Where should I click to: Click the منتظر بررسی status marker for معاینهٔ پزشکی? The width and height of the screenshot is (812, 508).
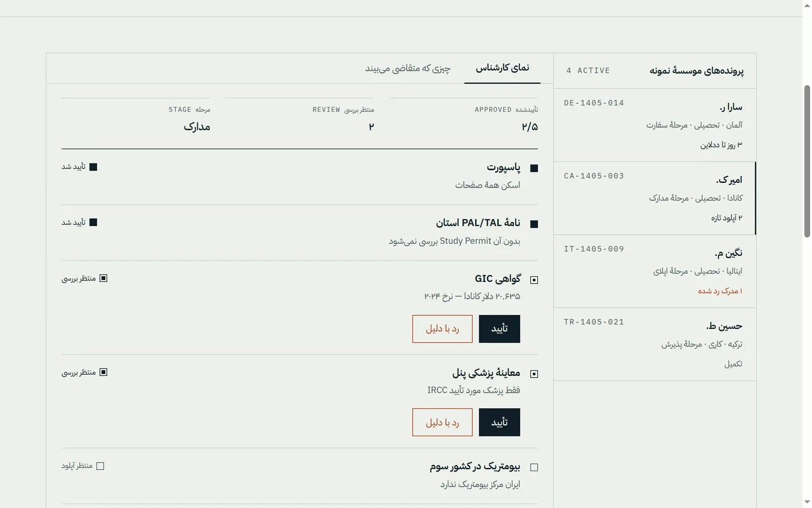click(x=84, y=372)
